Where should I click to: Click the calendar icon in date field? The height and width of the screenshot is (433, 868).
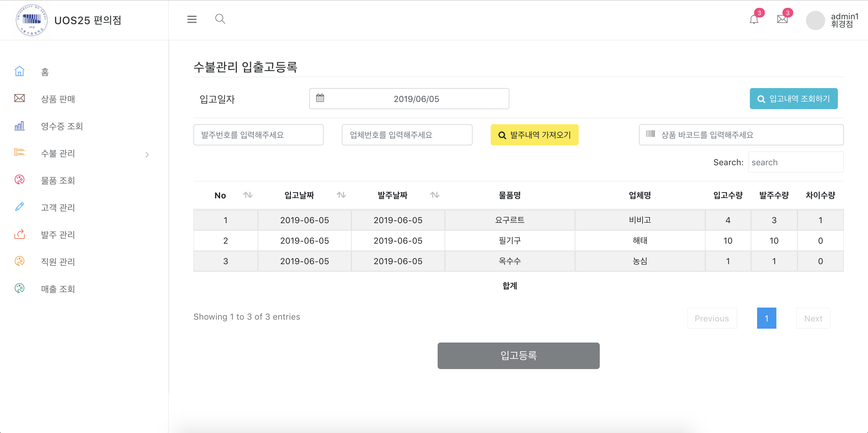[320, 98]
